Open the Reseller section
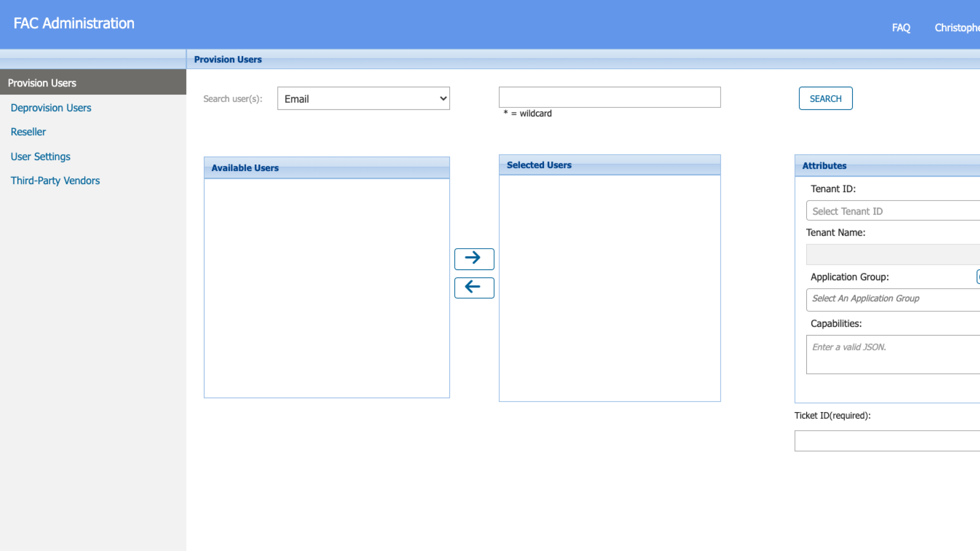The height and width of the screenshot is (551, 980). [x=28, y=132]
